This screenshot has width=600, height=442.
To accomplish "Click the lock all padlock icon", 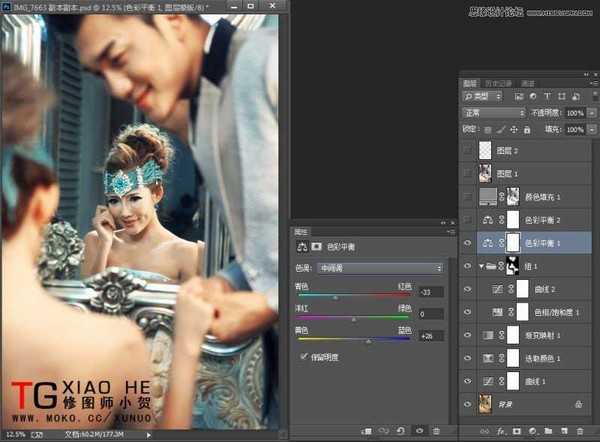I will click(x=524, y=128).
